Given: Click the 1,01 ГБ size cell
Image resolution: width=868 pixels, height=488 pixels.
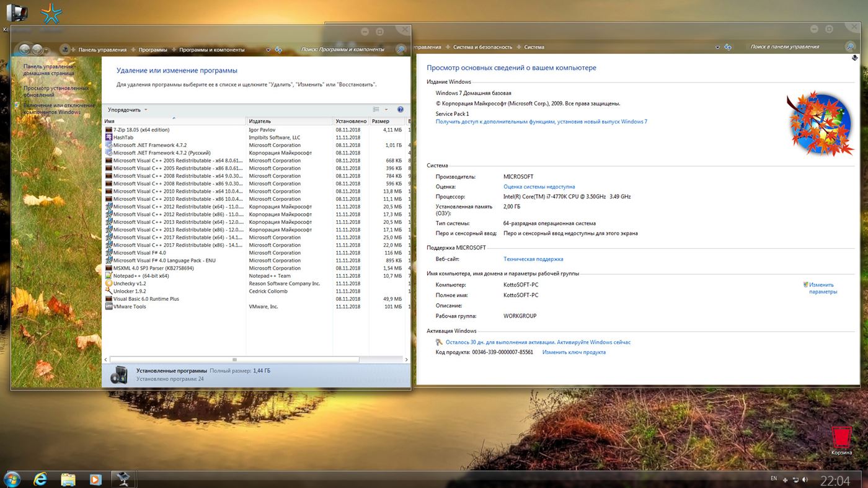Looking at the screenshot, I should (393, 145).
